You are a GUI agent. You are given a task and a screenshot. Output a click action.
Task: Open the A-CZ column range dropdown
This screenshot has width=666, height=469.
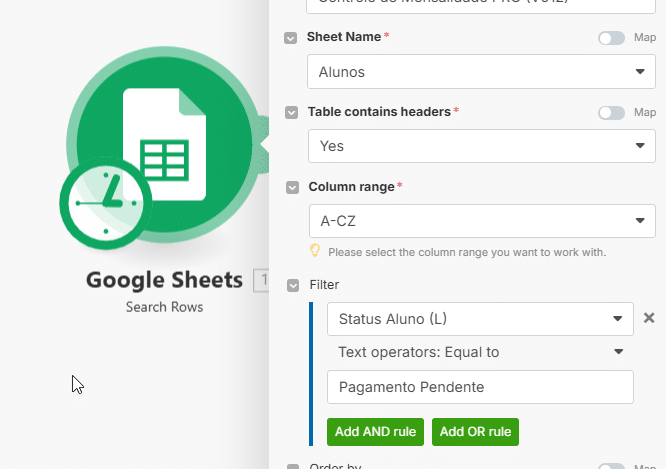pyautogui.click(x=482, y=221)
